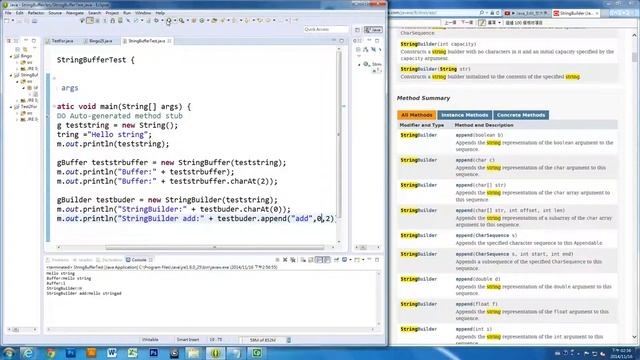
Task: Open Word from the taskbar
Action: [x=112, y=353]
